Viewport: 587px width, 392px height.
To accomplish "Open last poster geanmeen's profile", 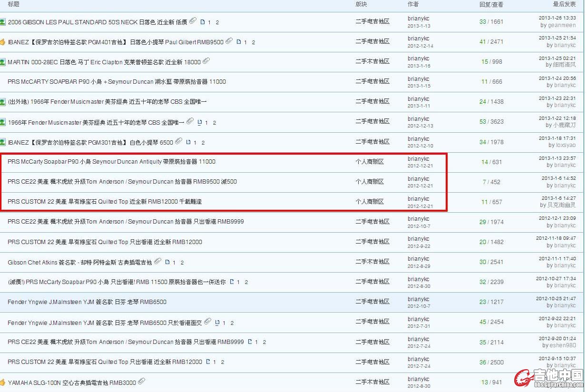I will (562, 25).
